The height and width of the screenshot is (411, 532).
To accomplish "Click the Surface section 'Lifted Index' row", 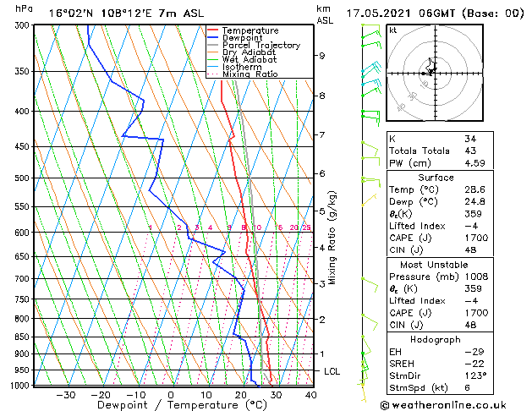I will [x=440, y=226].
